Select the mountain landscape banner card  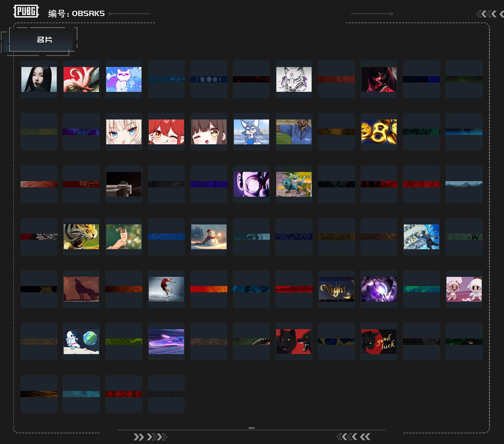coord(464,184)
